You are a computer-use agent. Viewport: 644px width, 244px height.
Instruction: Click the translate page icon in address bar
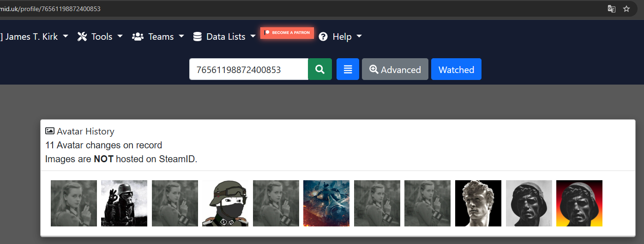click(x=611, y=9)
